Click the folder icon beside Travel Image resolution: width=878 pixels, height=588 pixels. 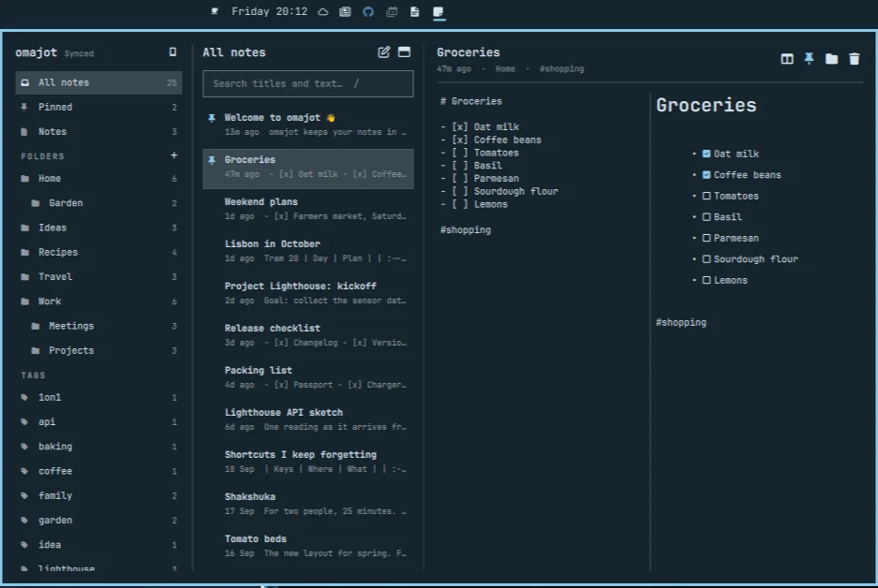click(x=24, y=277)
